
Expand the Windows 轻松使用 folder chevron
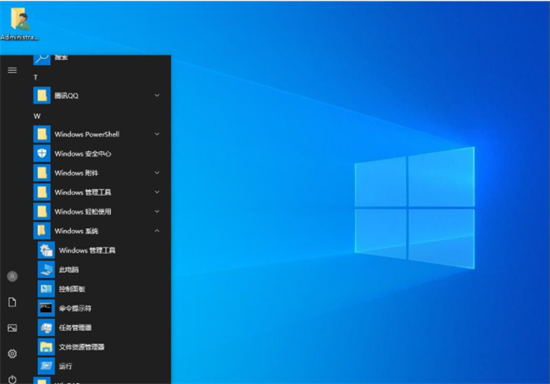pos(157,211)
